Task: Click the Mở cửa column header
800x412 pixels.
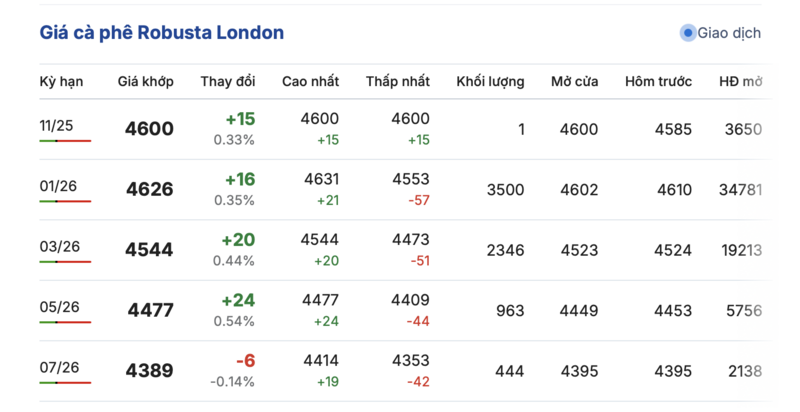Action: point(575,81)
